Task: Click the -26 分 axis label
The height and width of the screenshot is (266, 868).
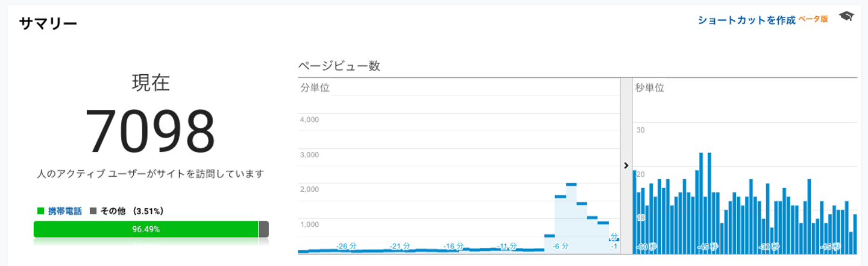Action: click(x=347, y=246)
